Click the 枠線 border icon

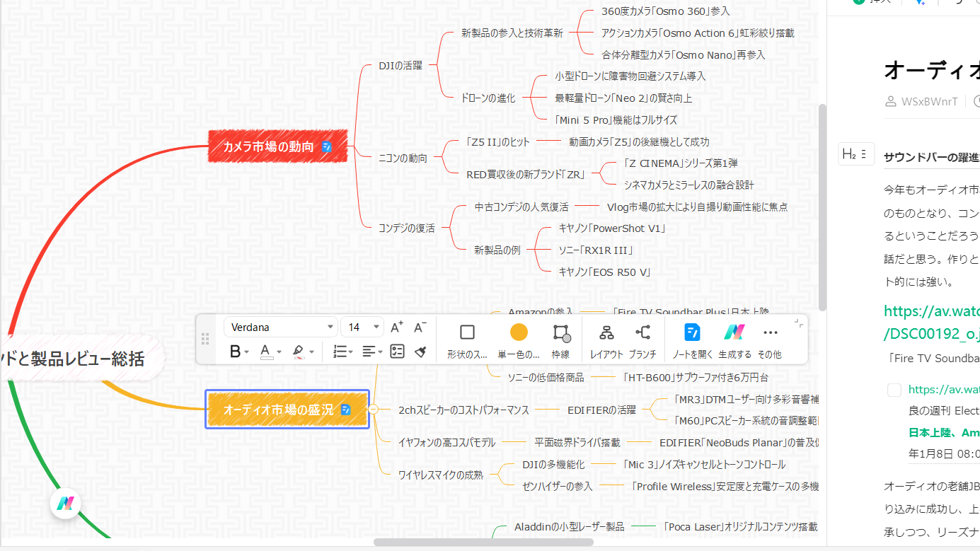(561, 332)
